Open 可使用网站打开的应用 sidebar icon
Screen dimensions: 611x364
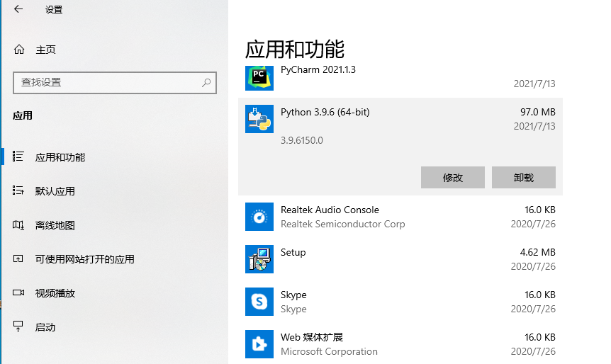click(x=18, y=258)
